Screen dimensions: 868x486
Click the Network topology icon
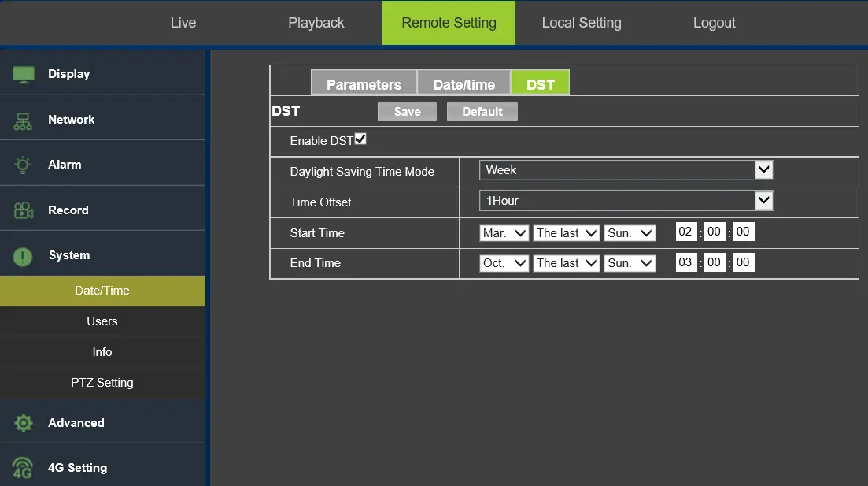(23, 121)
